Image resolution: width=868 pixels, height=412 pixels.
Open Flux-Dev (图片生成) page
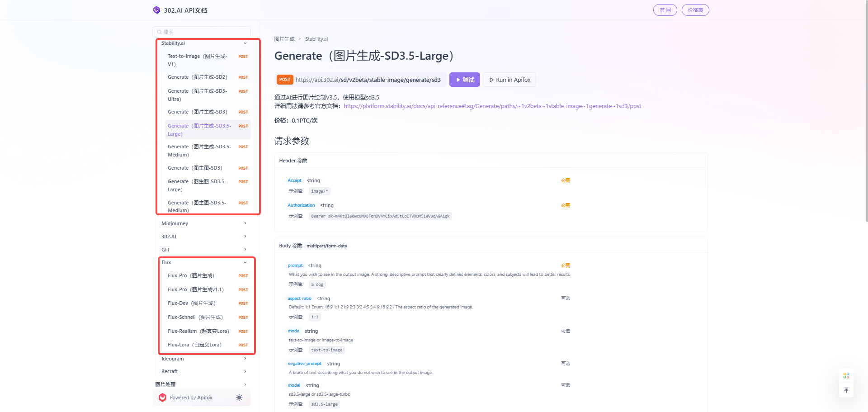207,303
